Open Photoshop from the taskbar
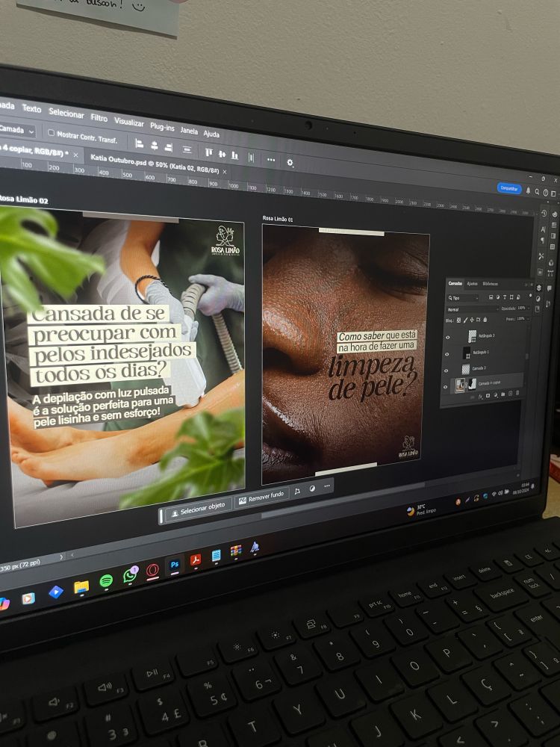This screenshot has width=560, height=747. click(x=174, y=565)
